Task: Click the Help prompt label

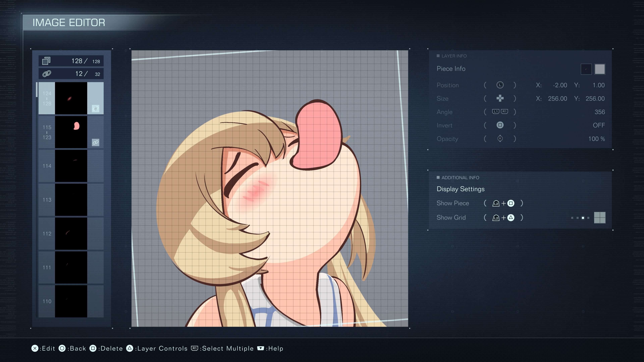Action: click(276, 349)
